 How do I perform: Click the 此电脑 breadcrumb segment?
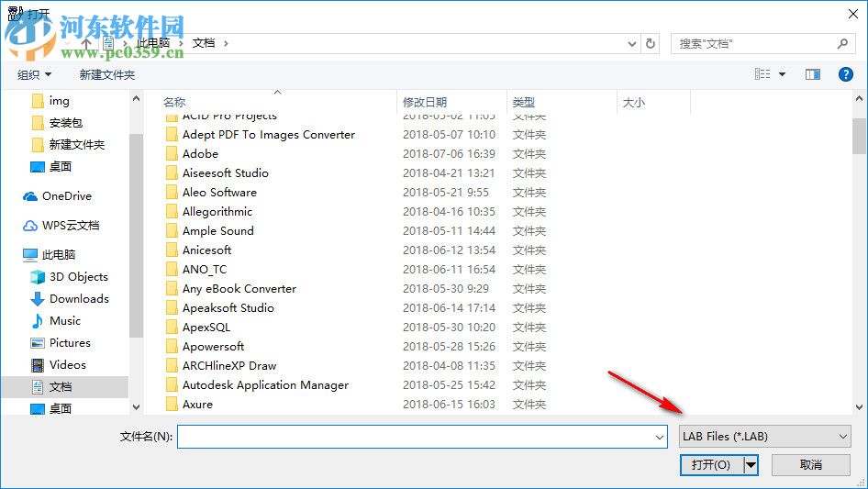point(153,43)
